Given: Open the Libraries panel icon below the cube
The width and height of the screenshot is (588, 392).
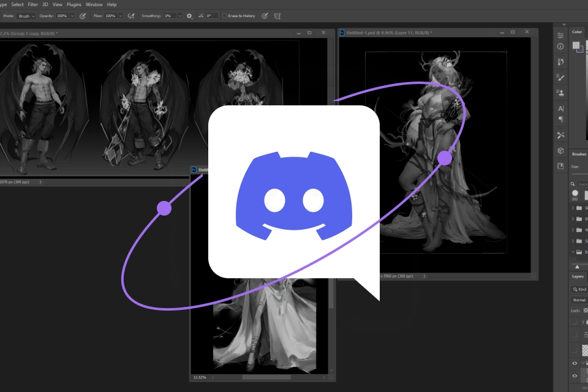Looking at the screenshot, I should coord(560,166).
